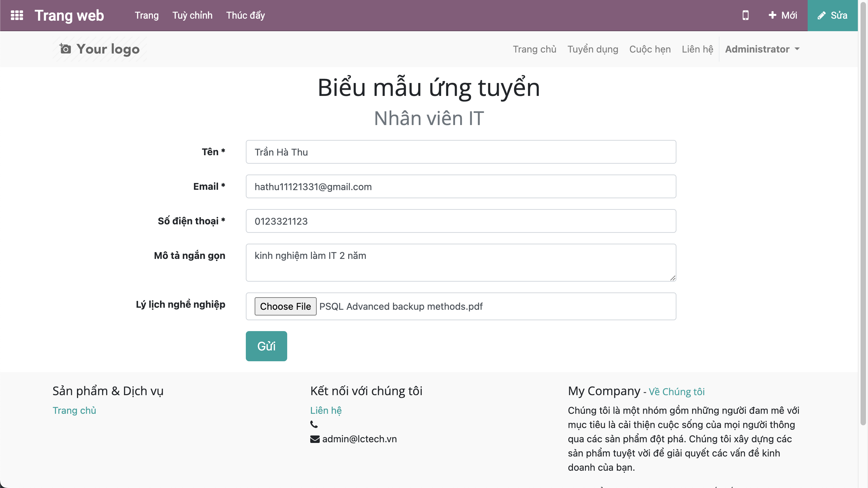Screen dimensions: 868x488
Task: Click the phone icon in footer
Action: click(x=314, y=424)
